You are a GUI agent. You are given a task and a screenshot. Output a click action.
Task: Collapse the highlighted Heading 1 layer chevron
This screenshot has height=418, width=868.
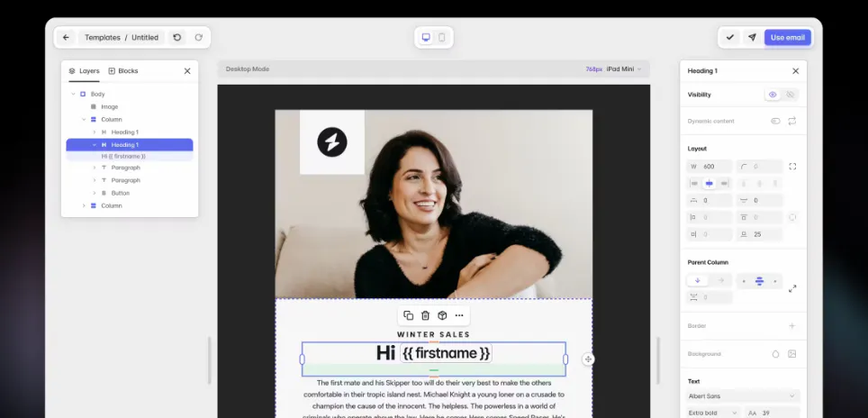(x=95, y=145)
